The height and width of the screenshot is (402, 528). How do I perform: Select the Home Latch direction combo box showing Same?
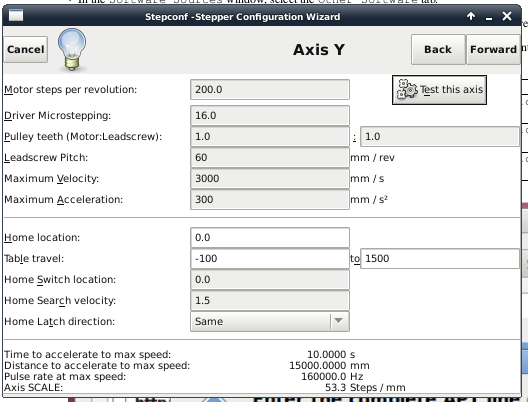pos(270,322)
